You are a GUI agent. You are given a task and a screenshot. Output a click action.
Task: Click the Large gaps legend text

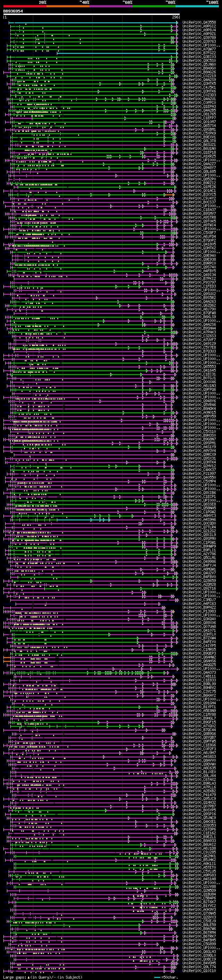point(43,977)
